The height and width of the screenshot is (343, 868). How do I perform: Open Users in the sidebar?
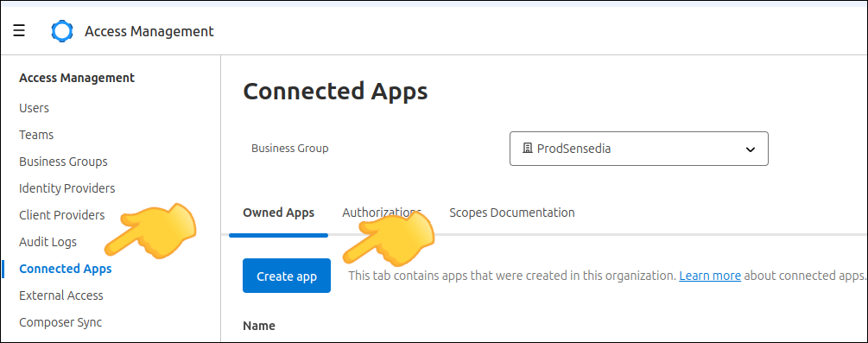coord(34,107)
